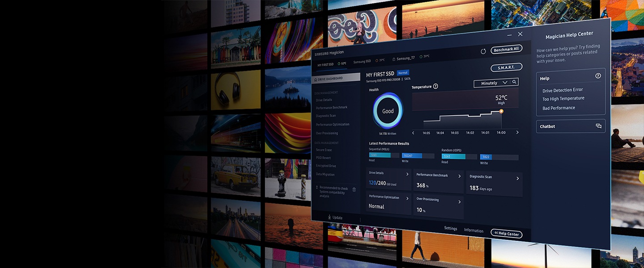Open the Bad Performance help topic
The image size is (644, 268).
coord(559,108)
